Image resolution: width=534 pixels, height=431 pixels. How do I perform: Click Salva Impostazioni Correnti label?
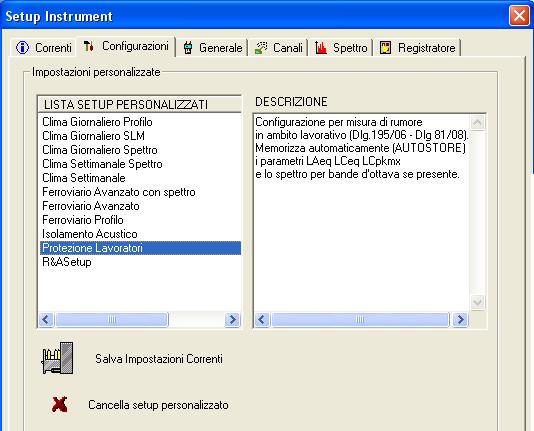159,359
